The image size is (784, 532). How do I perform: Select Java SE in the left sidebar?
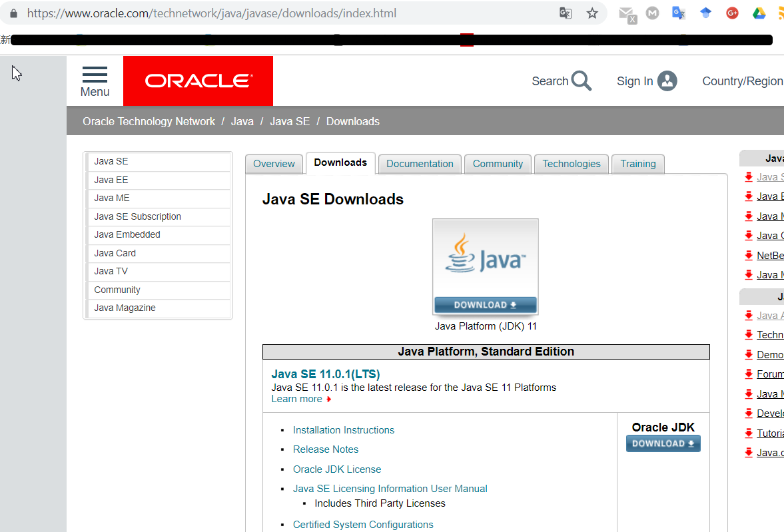coord(159,162)
